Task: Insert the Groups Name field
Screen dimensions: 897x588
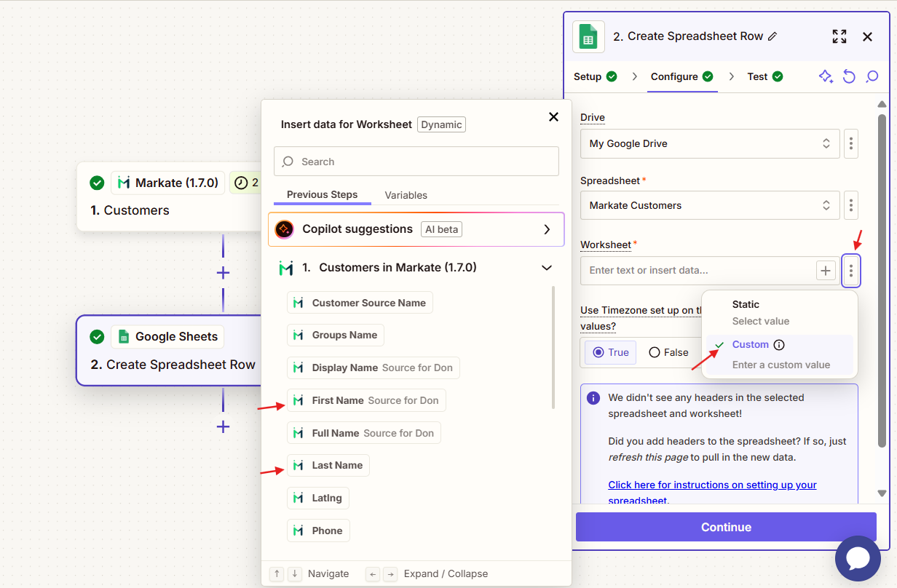Action: (x=336, y=335)
